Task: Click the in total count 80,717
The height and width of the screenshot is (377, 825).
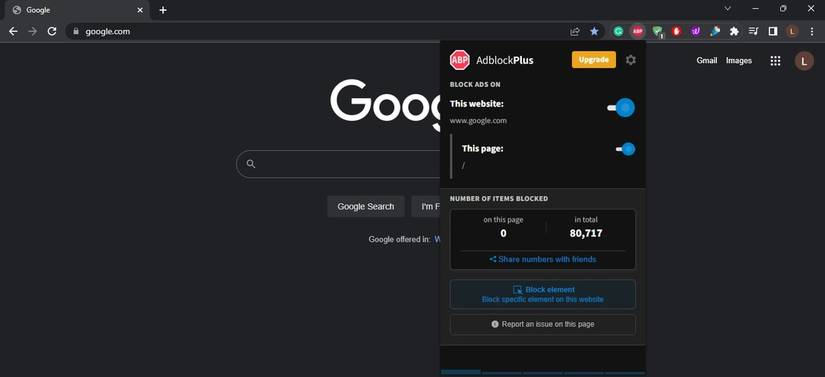Action: pos(586,233)
